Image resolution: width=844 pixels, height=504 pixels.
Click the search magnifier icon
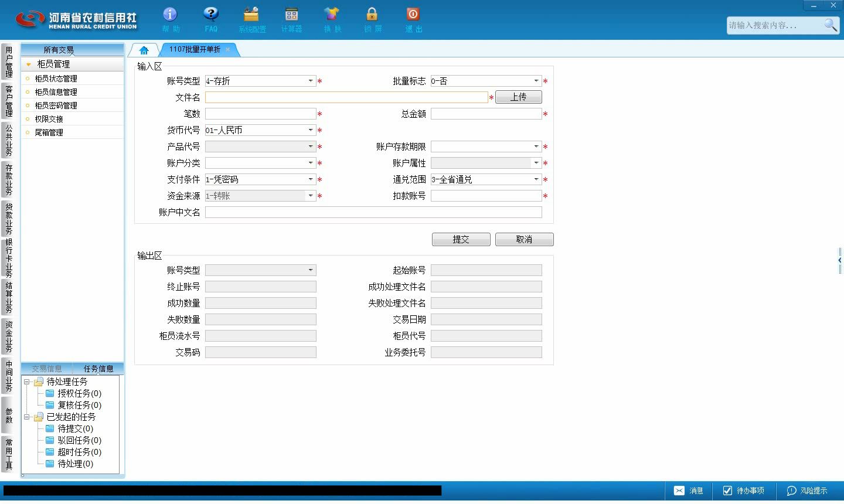point(831,25)
